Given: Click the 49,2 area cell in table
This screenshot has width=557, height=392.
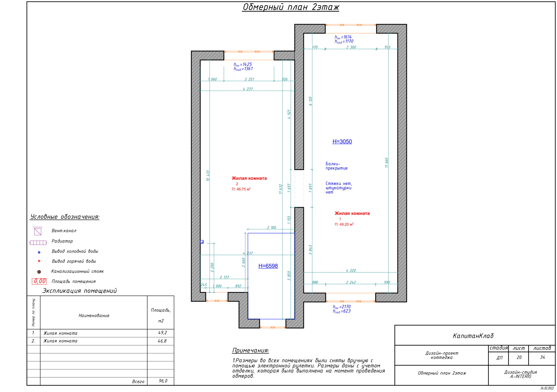Looking at the screenshot, I should pyautogui.click(x=162, y=333).
